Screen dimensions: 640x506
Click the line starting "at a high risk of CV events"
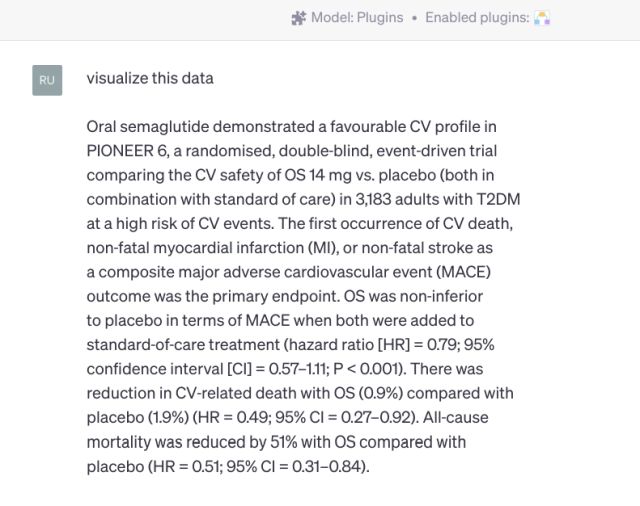tap(300, 223)
